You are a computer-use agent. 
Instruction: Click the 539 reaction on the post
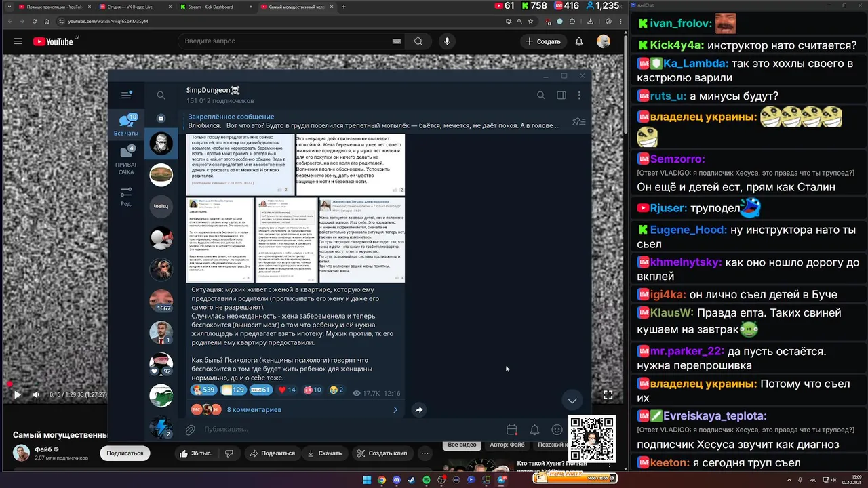pyautogui.click(x=204, y=390)
